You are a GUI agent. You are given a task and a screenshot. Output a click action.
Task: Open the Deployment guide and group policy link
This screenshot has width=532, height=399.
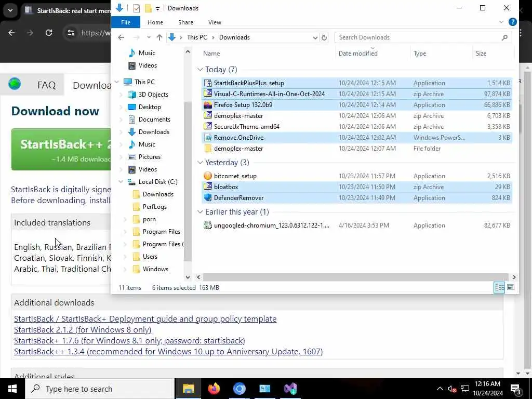145,319
